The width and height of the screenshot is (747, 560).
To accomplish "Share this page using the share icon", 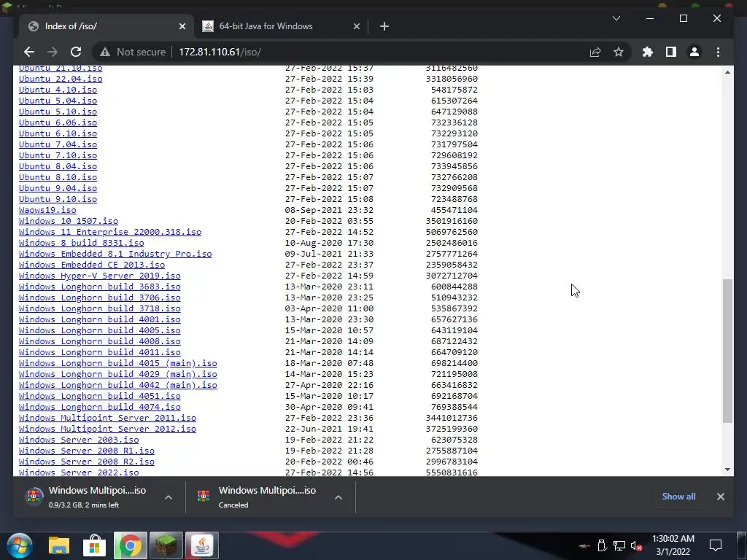I will tap(595, 52).
